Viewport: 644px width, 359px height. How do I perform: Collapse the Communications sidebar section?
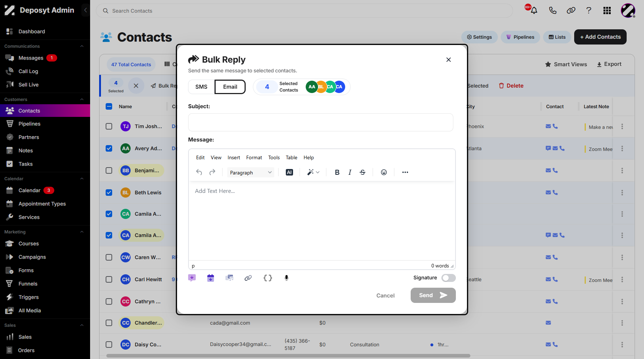pyautogui.click(x=82, y=46)
